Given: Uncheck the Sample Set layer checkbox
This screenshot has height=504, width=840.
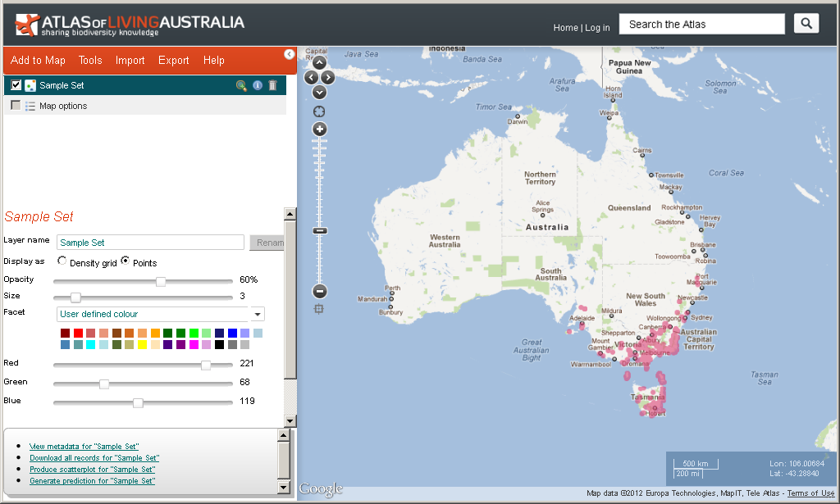Looking at the screenshot, I should [16, 84].
